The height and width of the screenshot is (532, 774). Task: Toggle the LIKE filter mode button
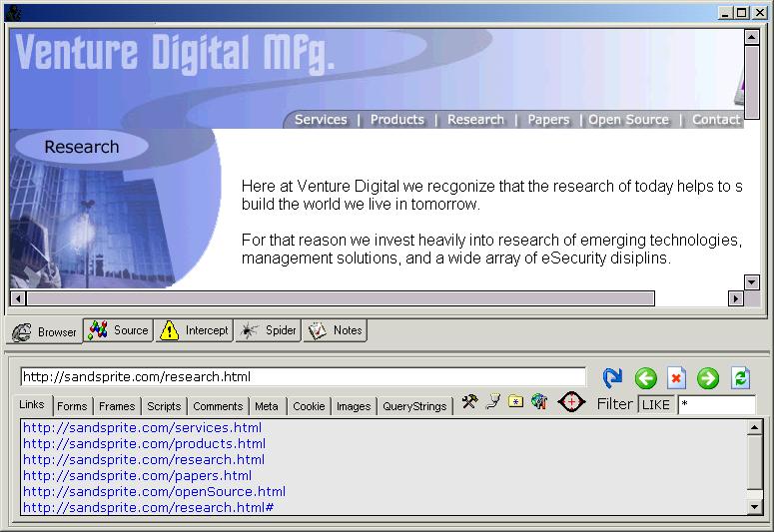pyautogui.click(x=655, y=405)
